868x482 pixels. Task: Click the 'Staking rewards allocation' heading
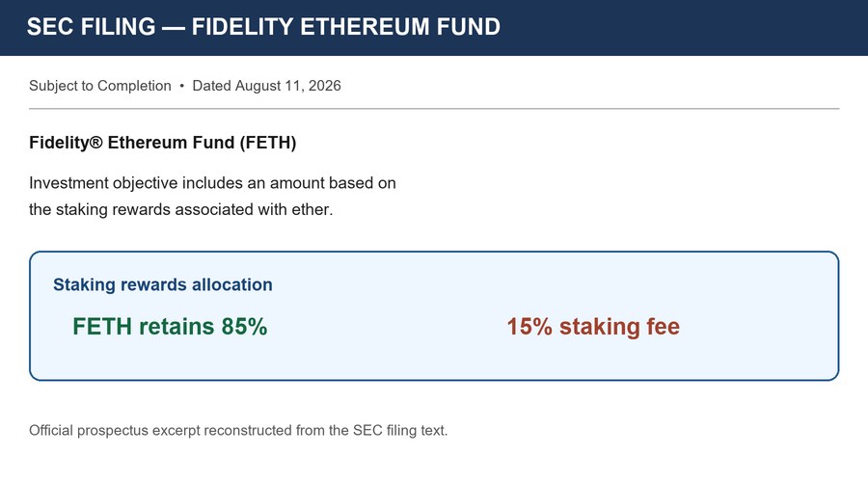click(x=163, y=284)
